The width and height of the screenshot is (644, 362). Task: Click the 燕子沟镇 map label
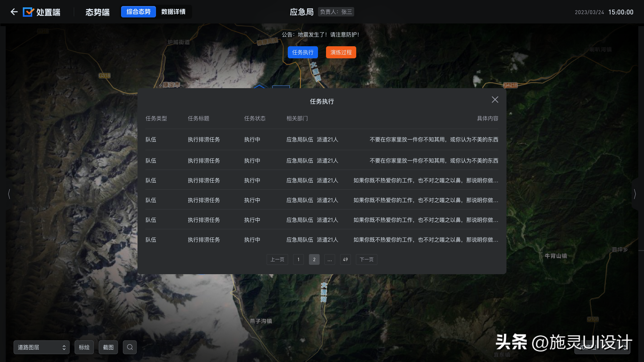click(261, 321)
